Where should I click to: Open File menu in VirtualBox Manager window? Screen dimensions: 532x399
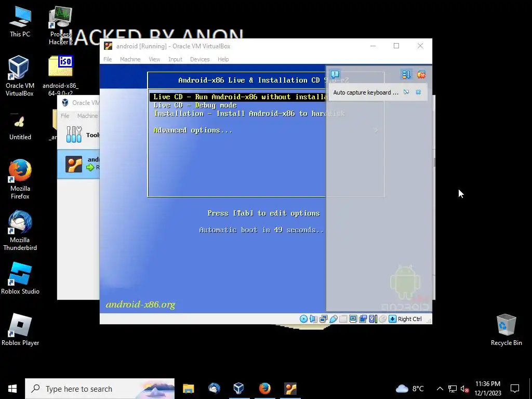[x=65, y=116]
